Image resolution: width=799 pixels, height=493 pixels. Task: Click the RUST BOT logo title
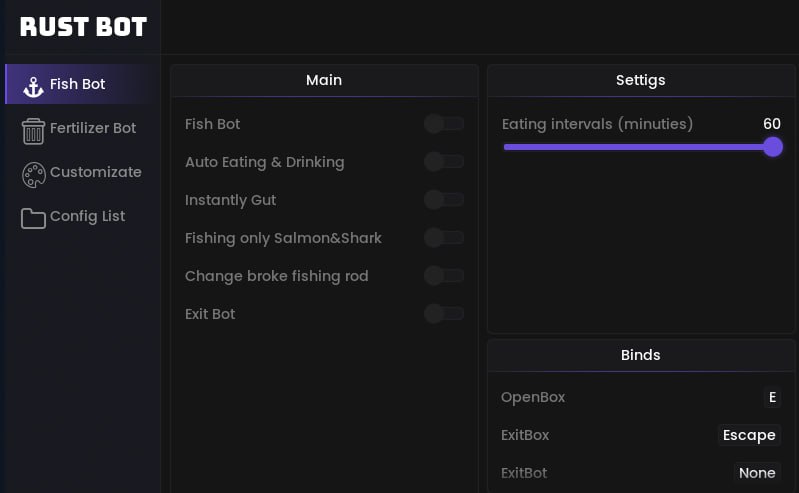83,27
